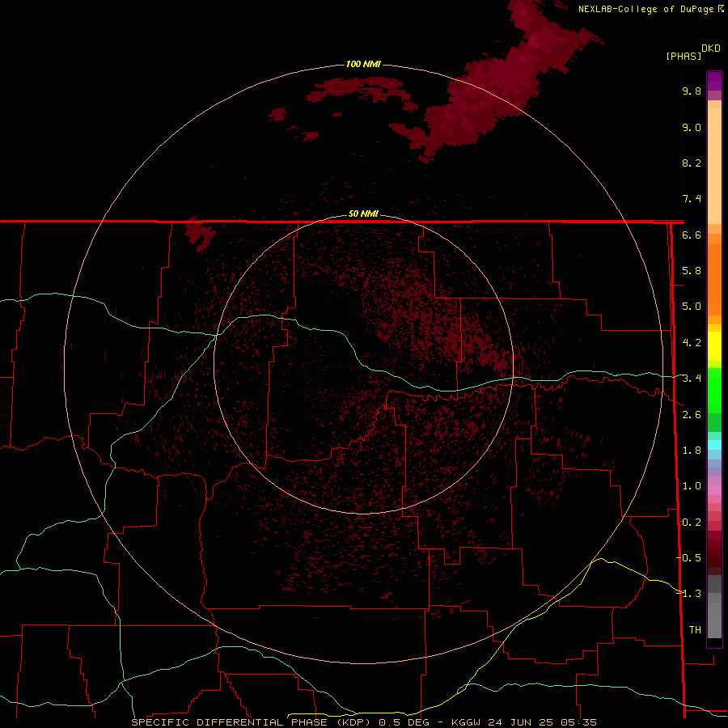The width and height of the screenshot is (728, 728).
Task: Click the 3.4 scale value
Action: (692, 379)
